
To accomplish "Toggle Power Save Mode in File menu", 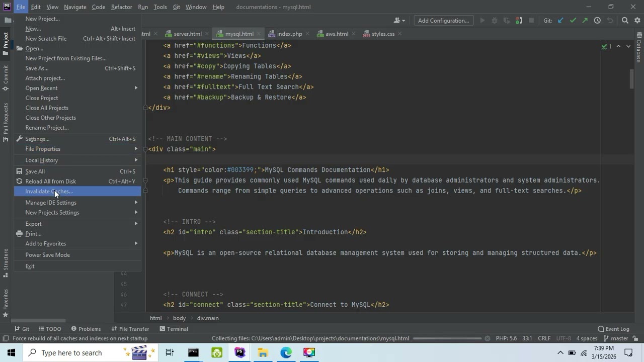I will coord(77,255).
